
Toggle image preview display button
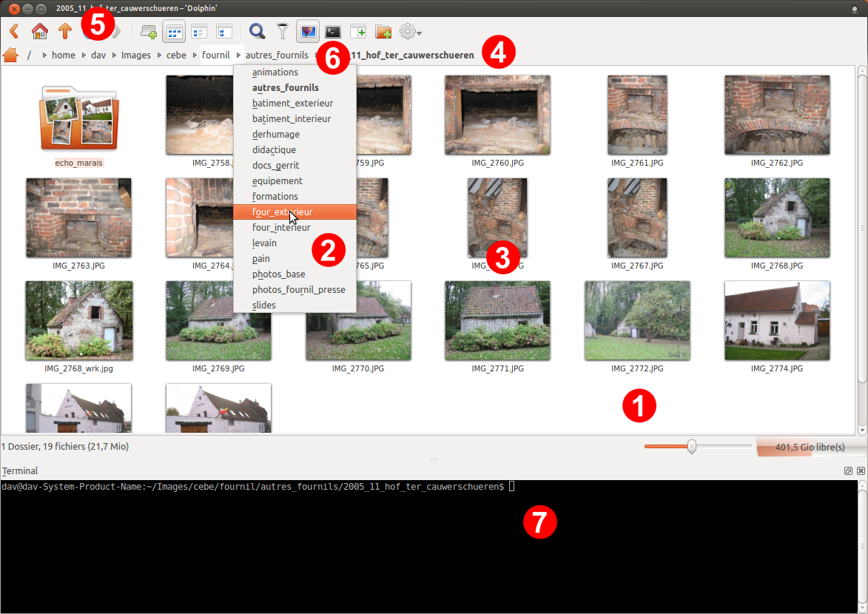click(308, 32)
